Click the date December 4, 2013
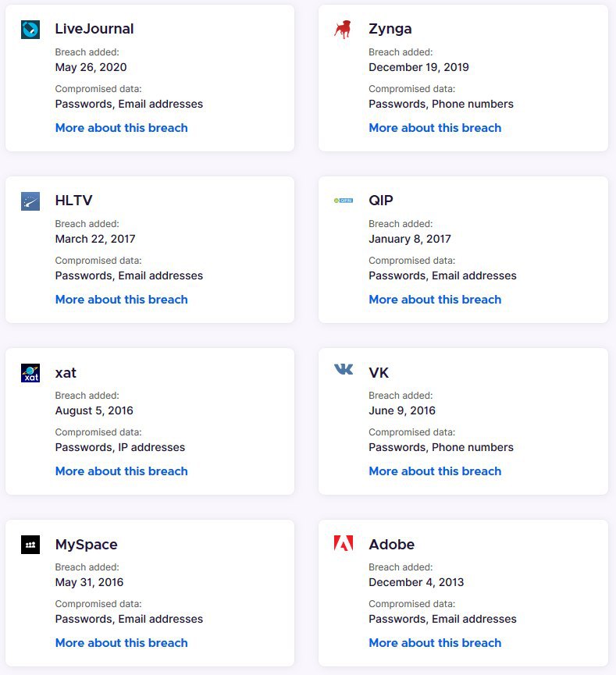Image resolution: width=616 pixels, height=675 pixels. (416, 582)
